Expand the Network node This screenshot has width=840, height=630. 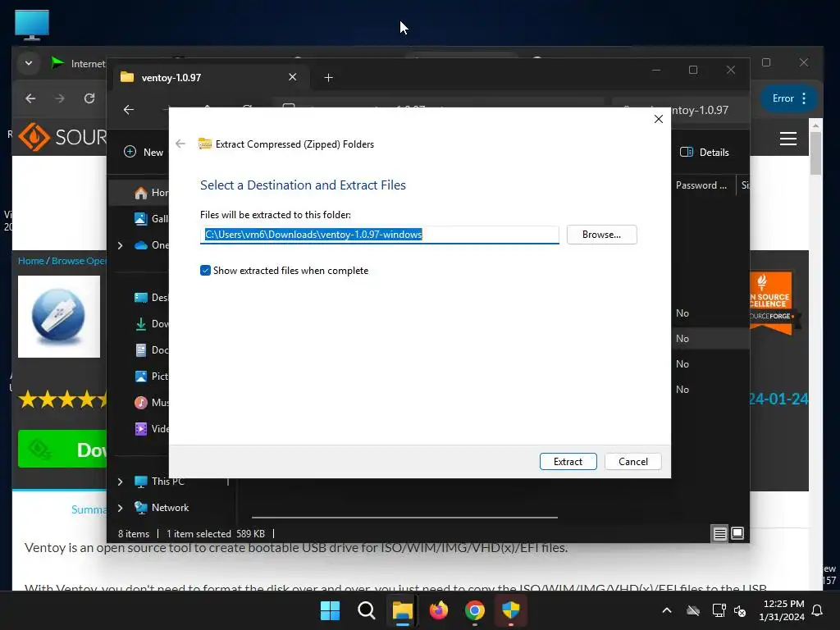coord(120,508)
